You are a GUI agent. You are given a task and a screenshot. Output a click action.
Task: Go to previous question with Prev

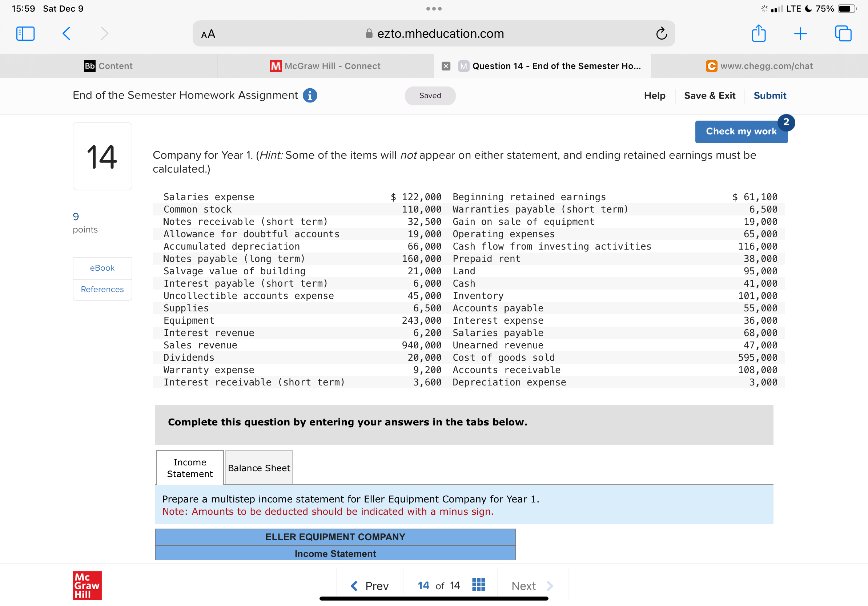(x=370, y=586)
